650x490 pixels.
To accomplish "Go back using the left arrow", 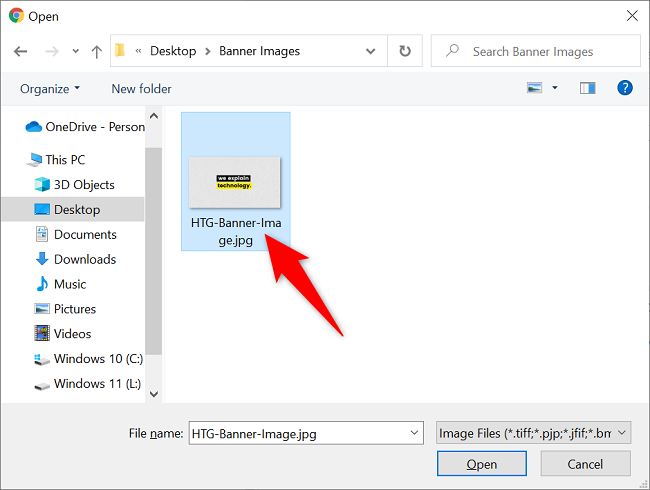I will coord(20,51).
